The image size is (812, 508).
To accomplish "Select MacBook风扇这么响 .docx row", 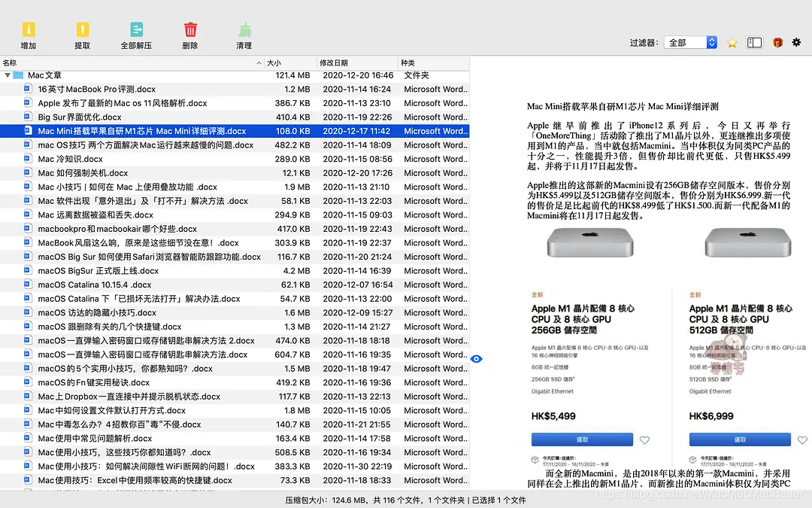I will click(x=235, y=243).
